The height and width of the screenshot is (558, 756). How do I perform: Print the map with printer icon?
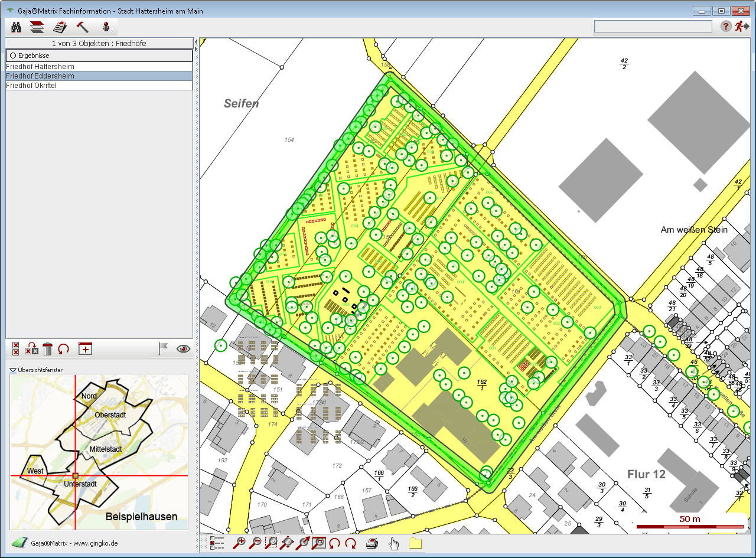point(372,543)
